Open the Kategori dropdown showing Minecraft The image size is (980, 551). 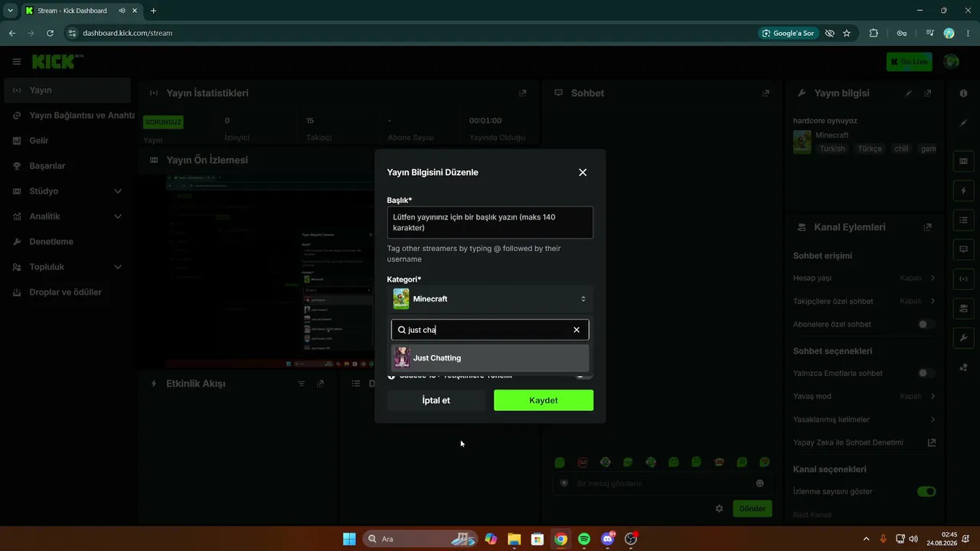tap(490, 298)
